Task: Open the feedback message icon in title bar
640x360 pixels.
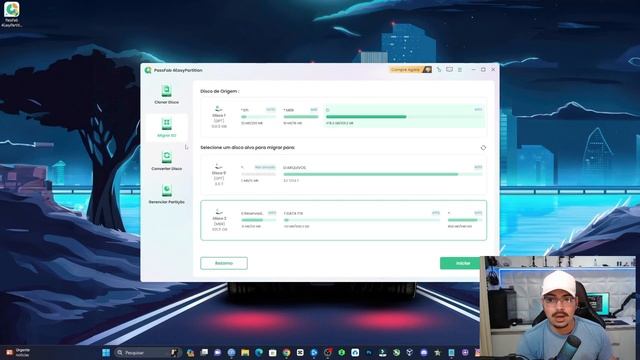Action: pos(449,70)
